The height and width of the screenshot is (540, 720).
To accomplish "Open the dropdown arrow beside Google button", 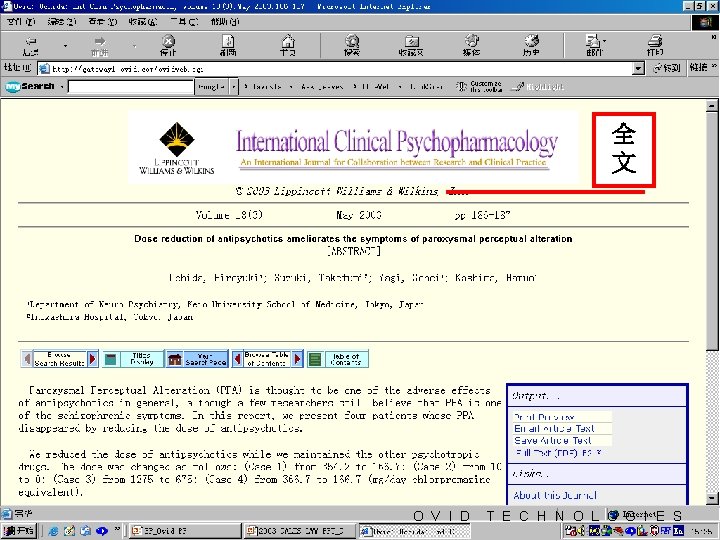I will pos(234,86).
